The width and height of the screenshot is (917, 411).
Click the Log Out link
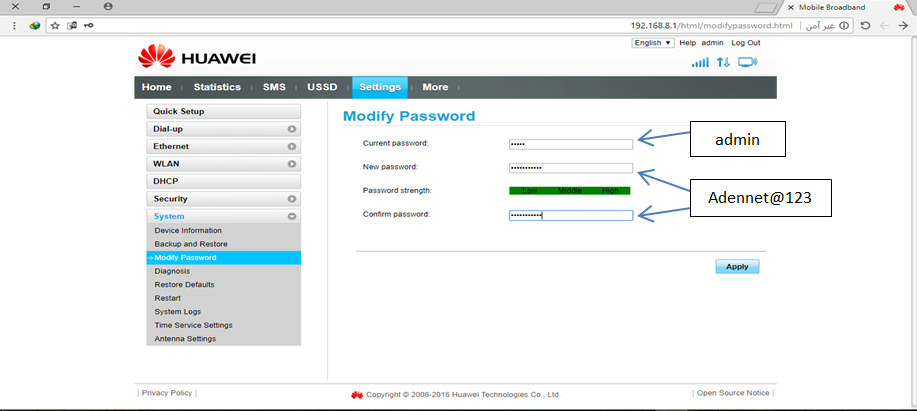click(746, 43)
